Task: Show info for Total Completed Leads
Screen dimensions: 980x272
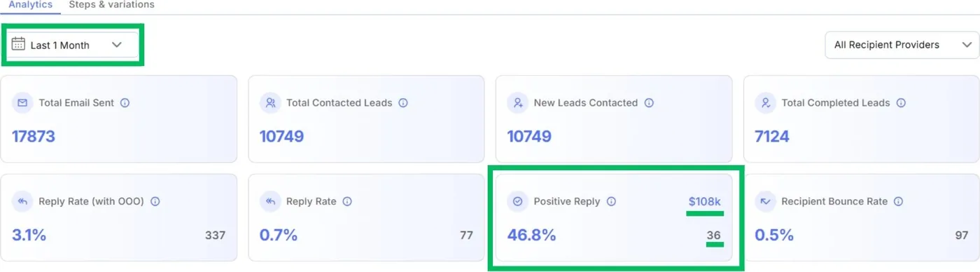Action: coord(901,103)
